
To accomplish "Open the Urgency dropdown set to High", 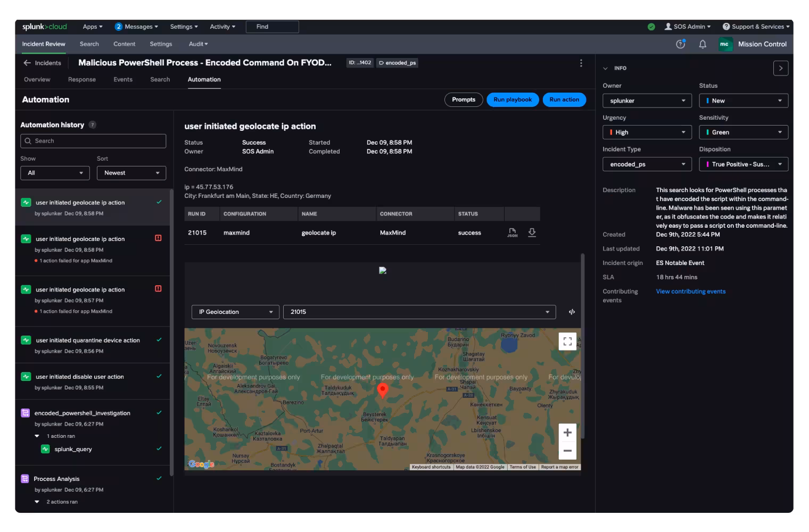I will pos(647,132).
